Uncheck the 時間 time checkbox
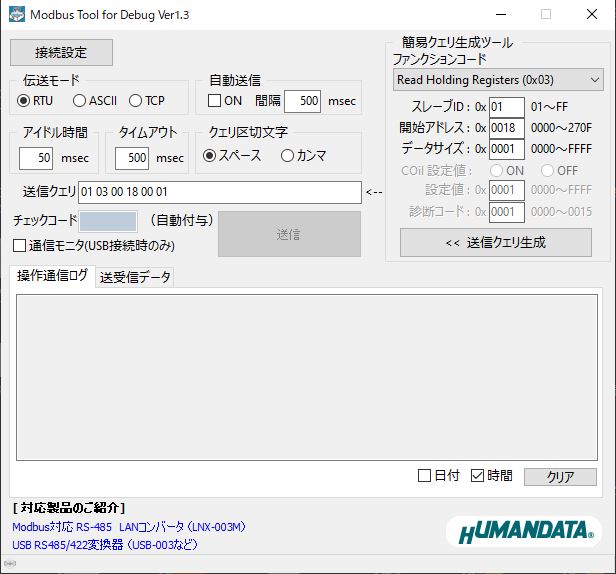 point(477,476)
